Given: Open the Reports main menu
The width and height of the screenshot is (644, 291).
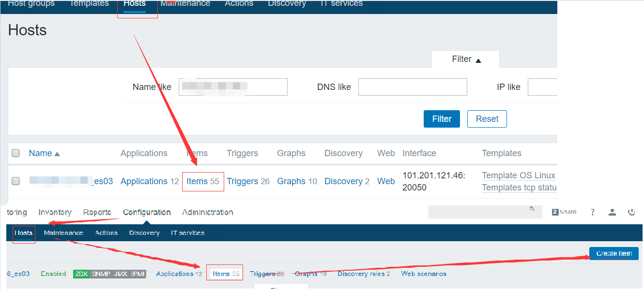Looking at the screenshot, I should pos(97,212).
